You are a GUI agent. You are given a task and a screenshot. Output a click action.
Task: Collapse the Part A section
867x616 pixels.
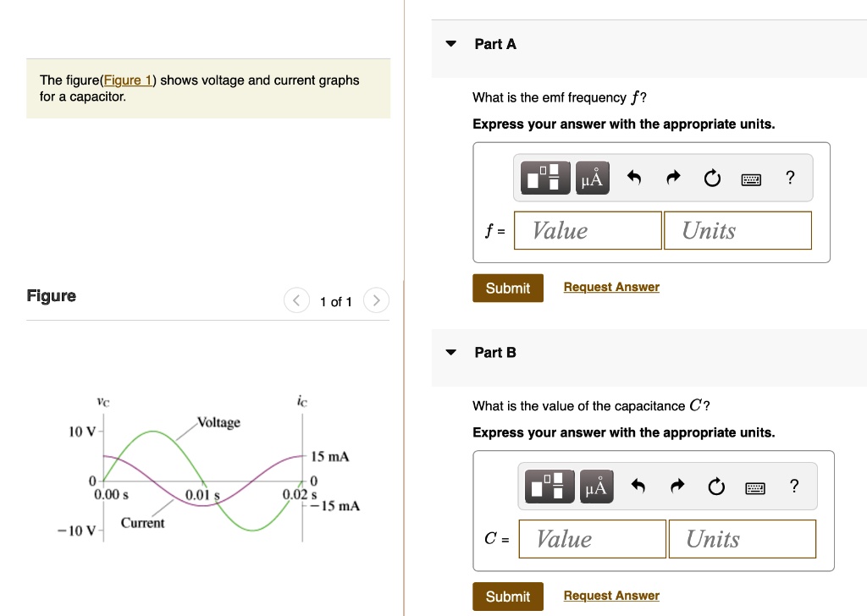451,44
